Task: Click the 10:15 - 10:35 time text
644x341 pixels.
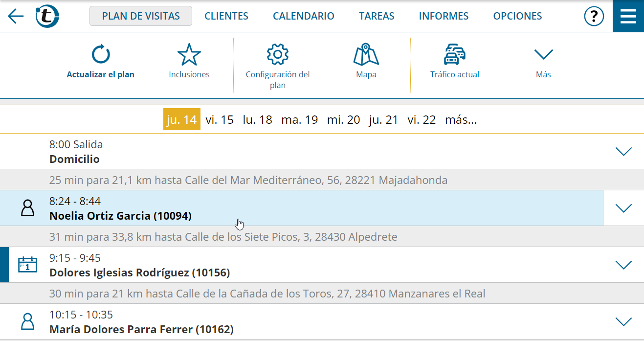Action: (81, 315)
